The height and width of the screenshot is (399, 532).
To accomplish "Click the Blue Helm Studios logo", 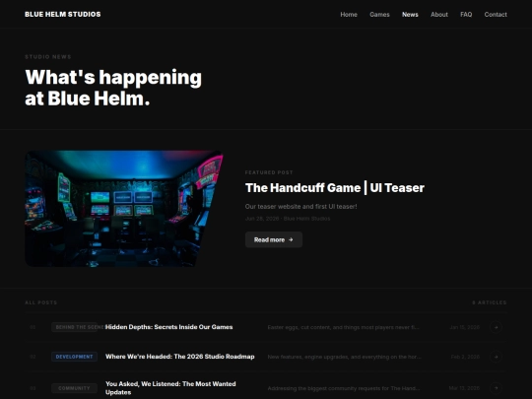I will [x=63, y=14].
